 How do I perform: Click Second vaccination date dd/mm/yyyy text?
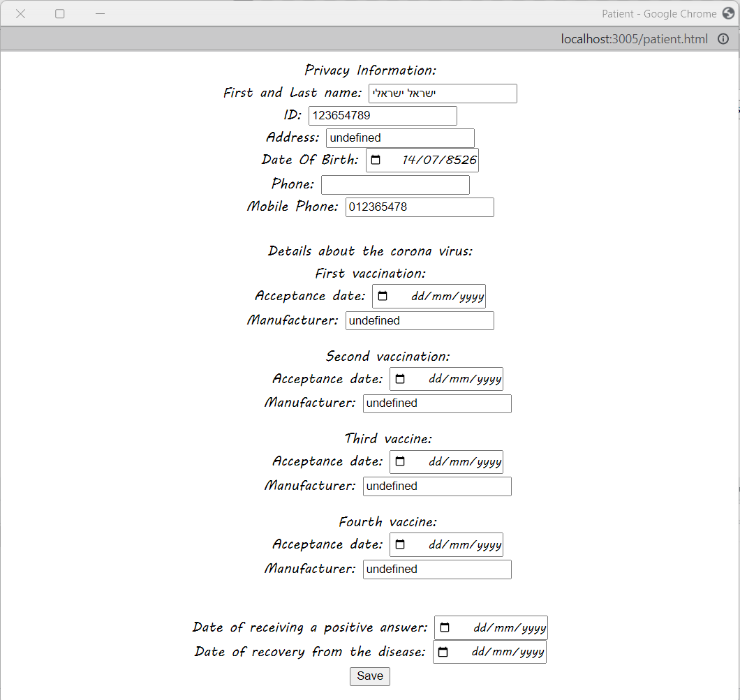465,379
